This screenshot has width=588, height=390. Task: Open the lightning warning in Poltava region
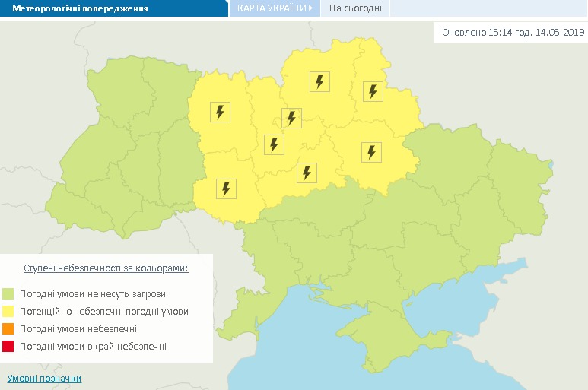click(371, 152)
